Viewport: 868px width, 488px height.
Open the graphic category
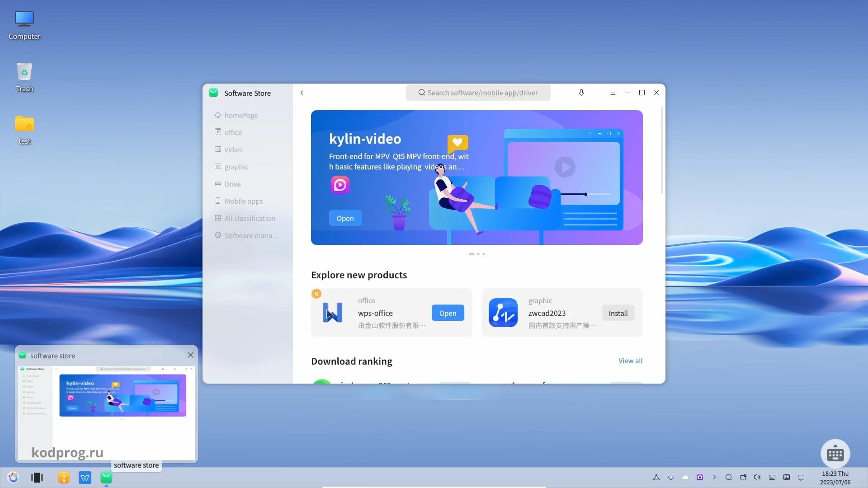247,167
